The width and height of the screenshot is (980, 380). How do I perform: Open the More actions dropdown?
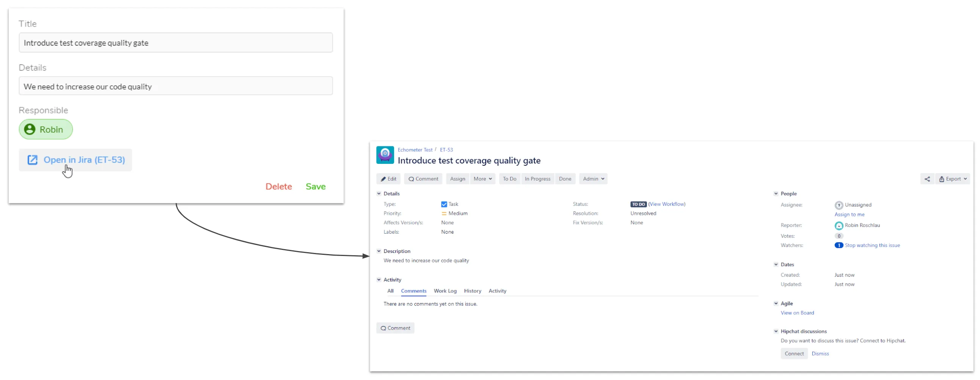click(x=482, y=179)
